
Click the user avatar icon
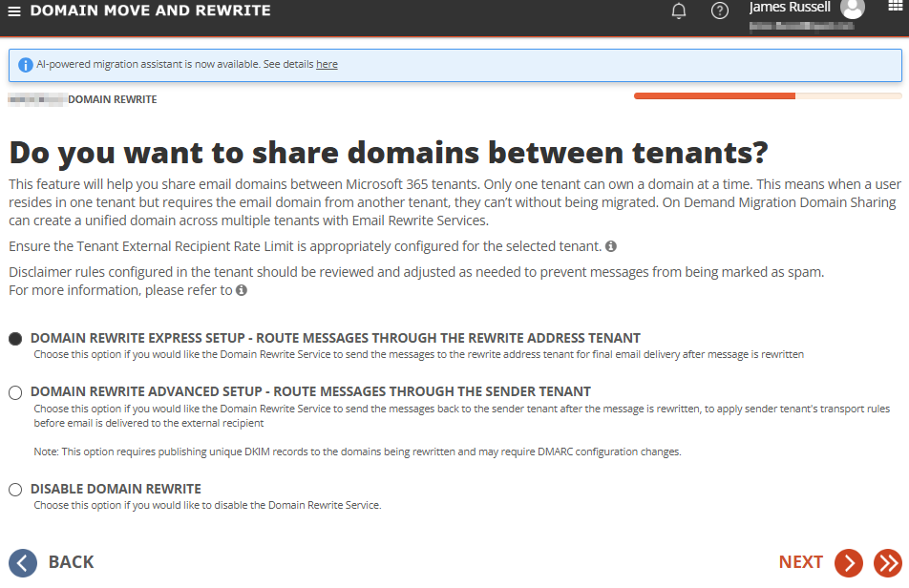[853, 8]
